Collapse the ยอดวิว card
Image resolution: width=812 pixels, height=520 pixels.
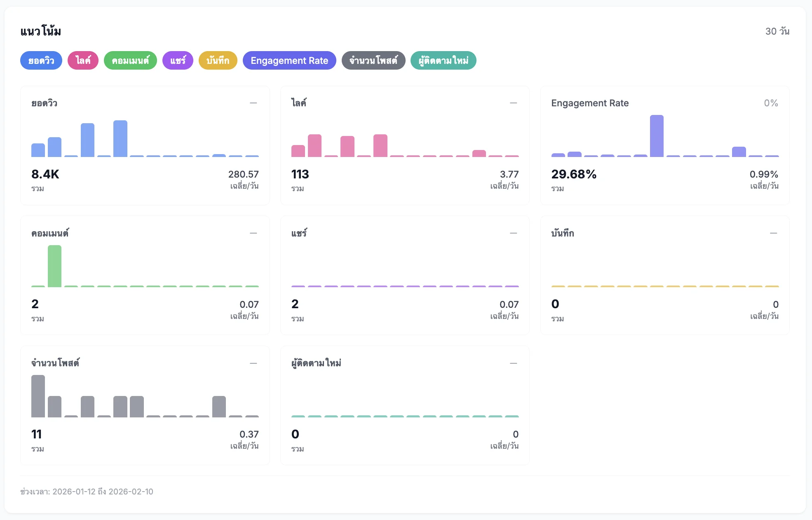[x=254, y=102]
